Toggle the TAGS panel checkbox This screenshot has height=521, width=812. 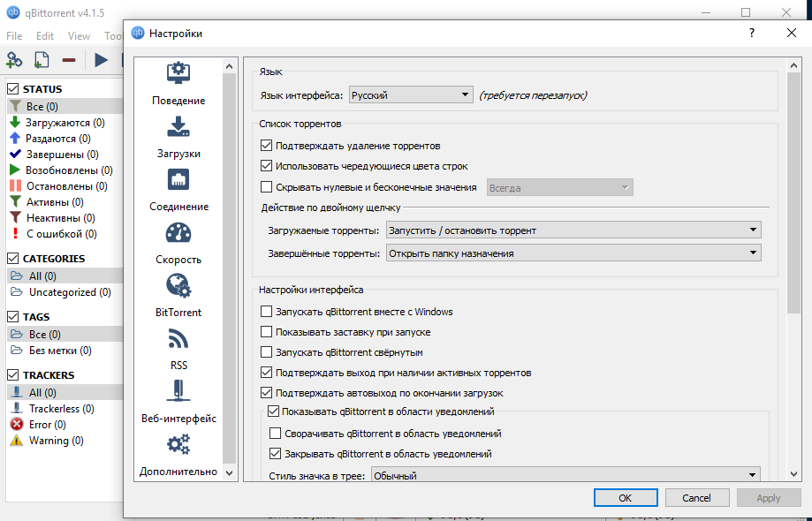pos(13,317)
